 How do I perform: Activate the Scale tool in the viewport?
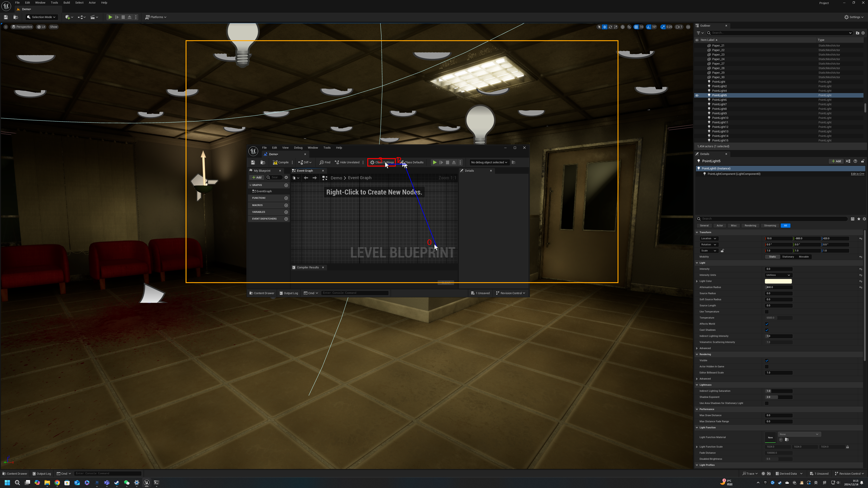[x=616, y=27]
